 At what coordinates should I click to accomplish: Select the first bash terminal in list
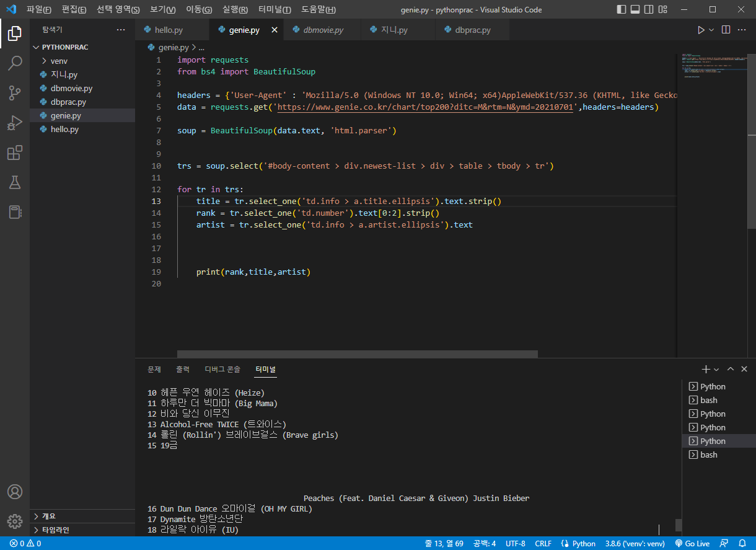coord(719,400)
